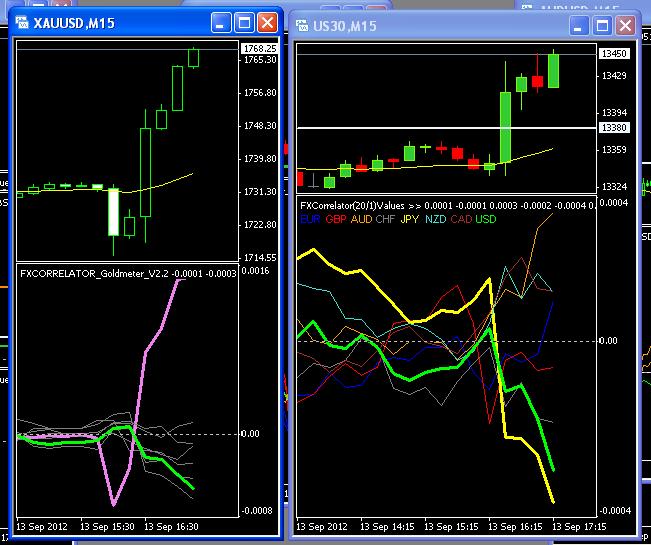
Task: Maximize the US30,M15 chart window
Action: point(602,26)
